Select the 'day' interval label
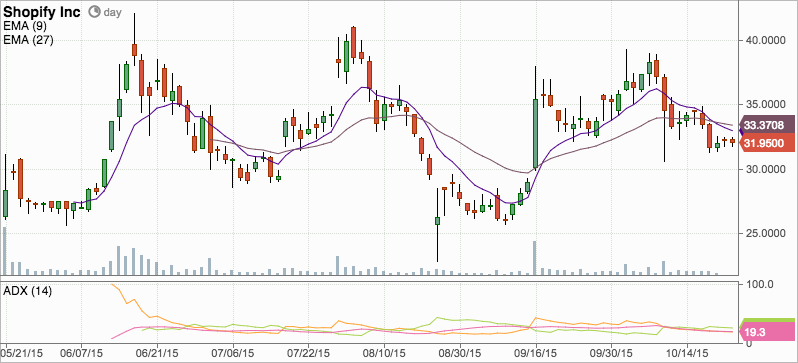798x363 pixels. pos(112,12)
